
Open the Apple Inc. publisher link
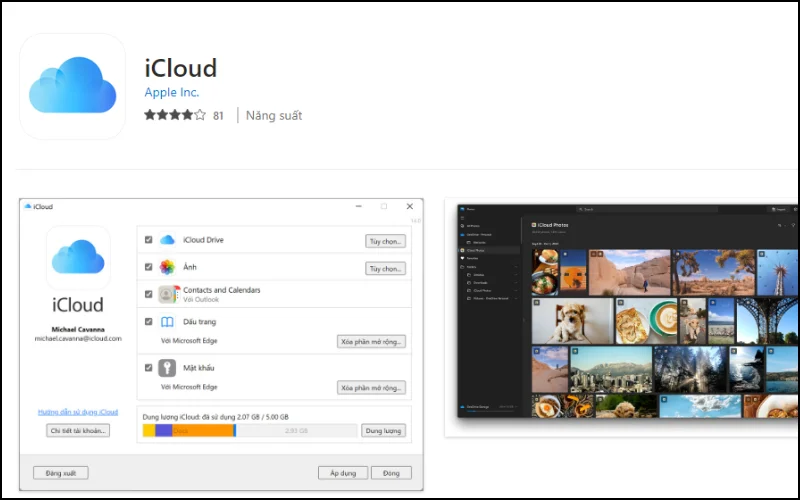(171, 92)
